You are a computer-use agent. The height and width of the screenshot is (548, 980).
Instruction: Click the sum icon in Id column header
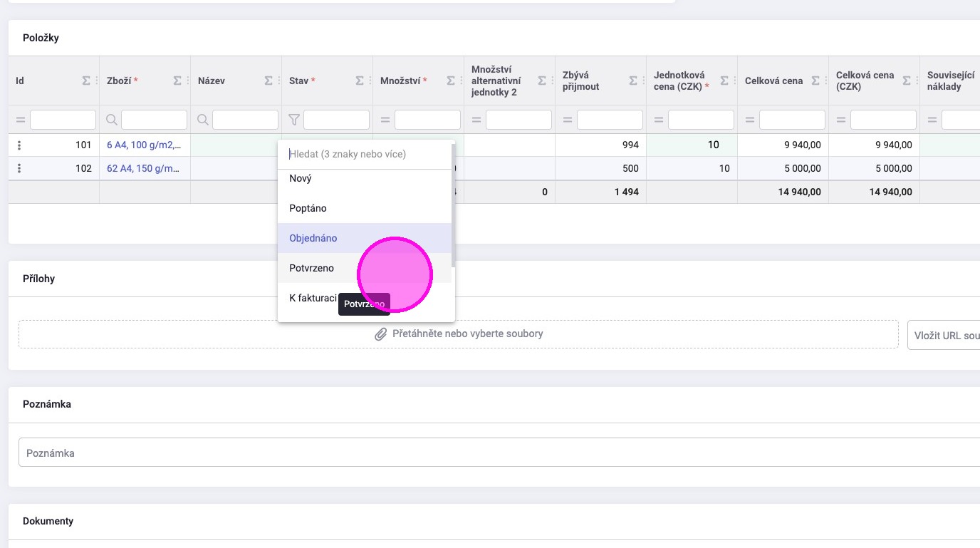click(x=86, y=81)
